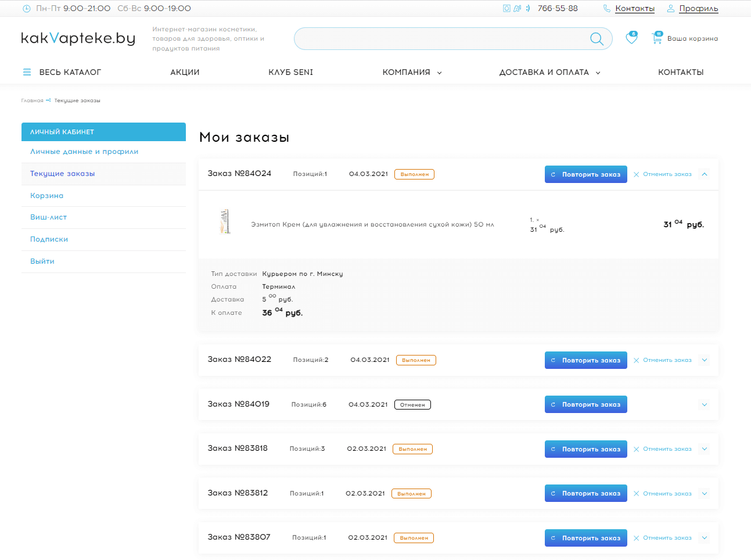
Task: Collapse order №84024 details chevron
Action: tap(705, 174)
